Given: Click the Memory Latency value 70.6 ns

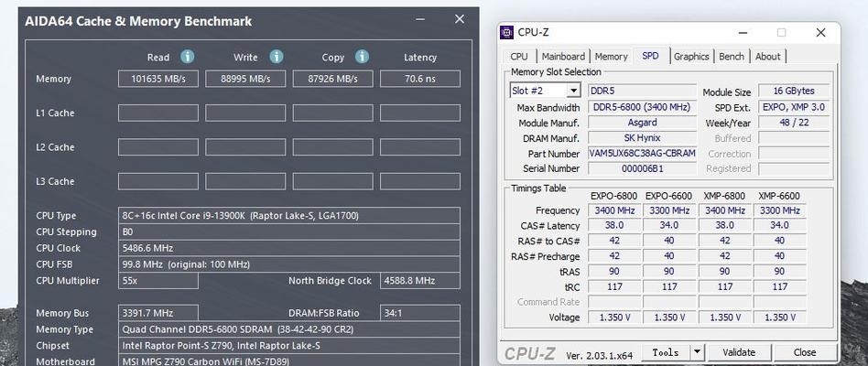Looking at the screenshot, I should (420, 79).
